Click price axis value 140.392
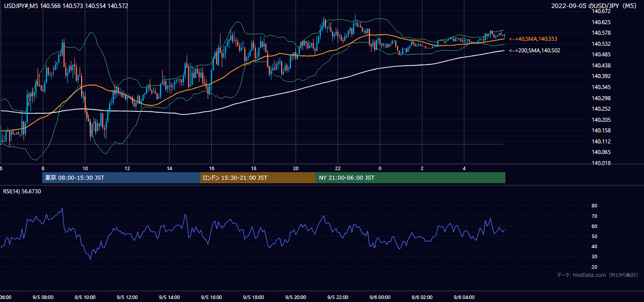 pyautogui.click(x=601, y=77)
